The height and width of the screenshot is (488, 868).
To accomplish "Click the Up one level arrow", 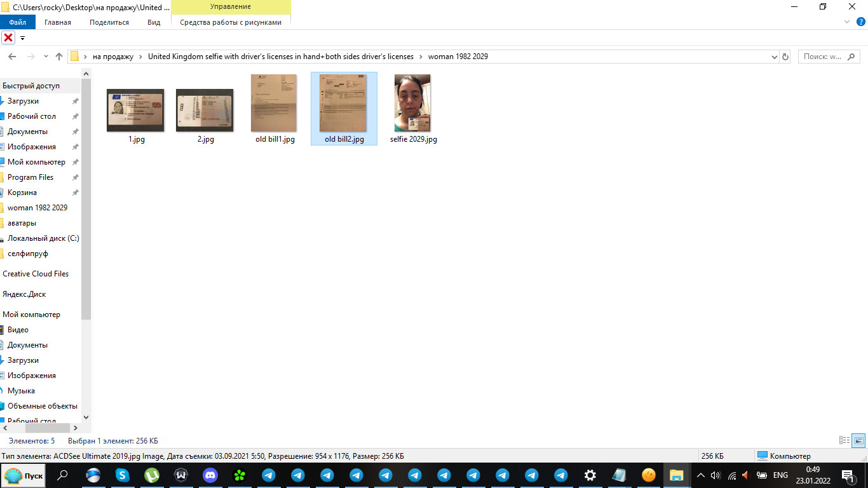I will 59,57.
